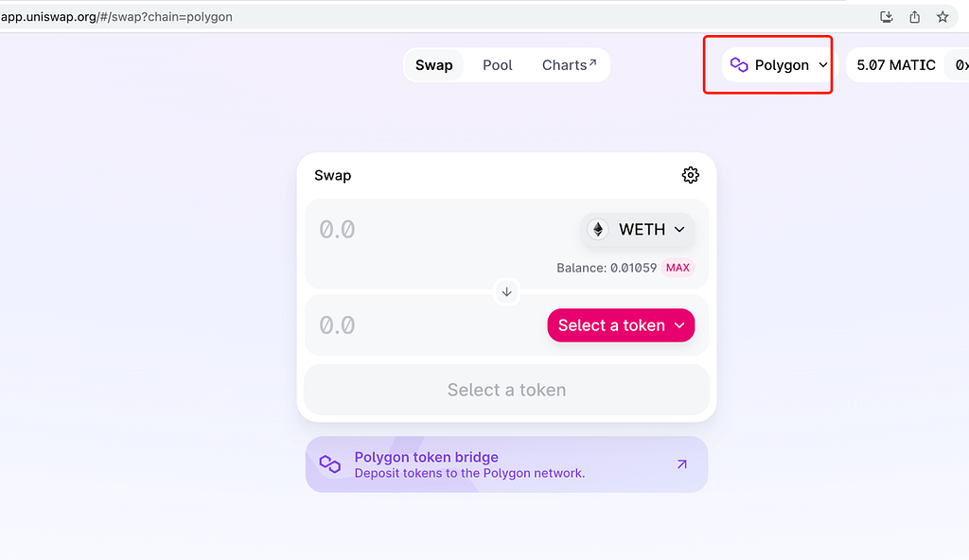Open bridge external link arrow icon
Screen dimensions: 969x560
coord(681,464)
